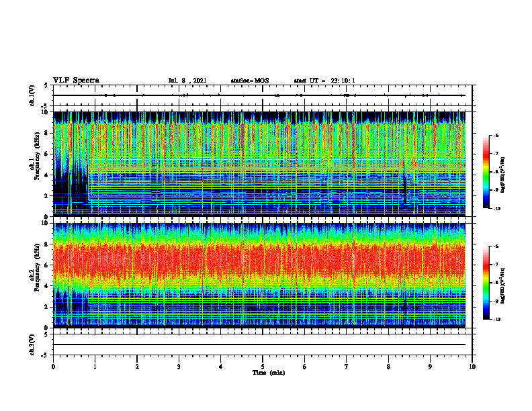
Task: Click the "VLF Spectra" title text
Action: pos(76,81)
